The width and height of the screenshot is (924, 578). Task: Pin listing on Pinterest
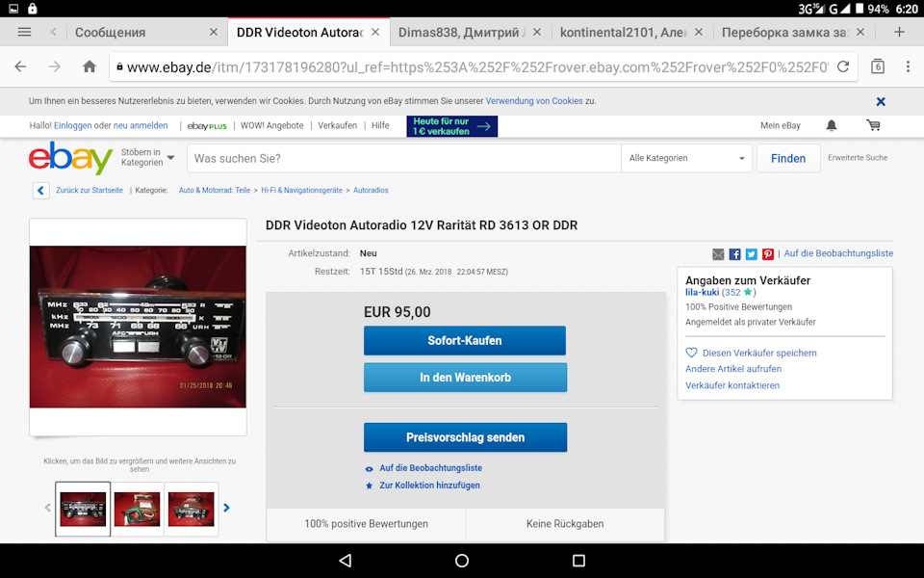pos(768,254)
